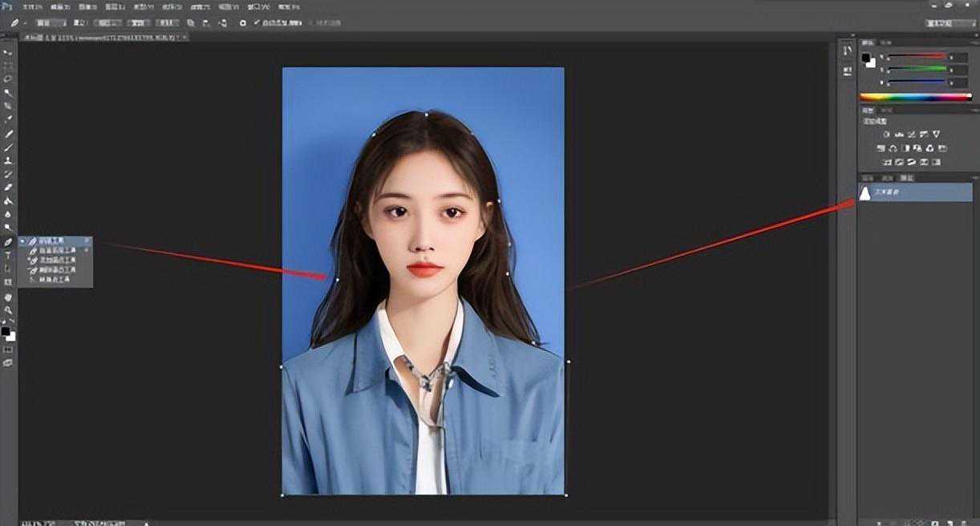This screenshot has width=980, height=526.
Task: Select the Clone Stamp tool
Action: [8, 160]
